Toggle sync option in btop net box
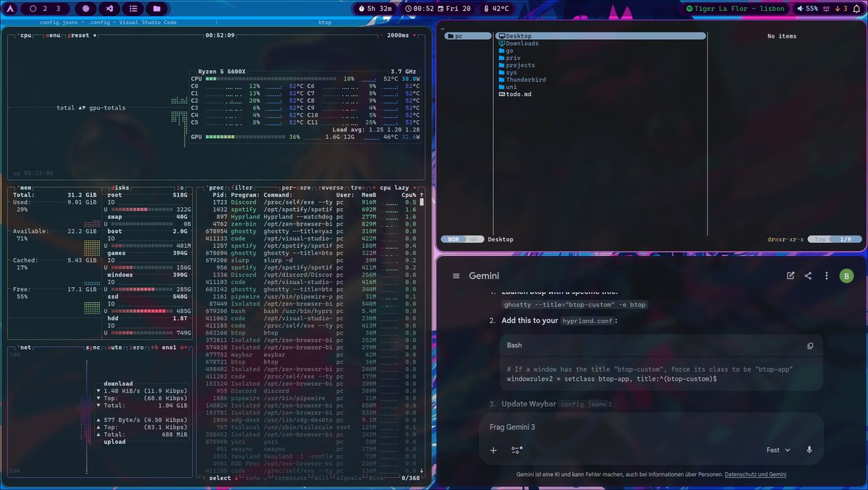The width and height of the screenshot is (868, 490). [93, 348]
